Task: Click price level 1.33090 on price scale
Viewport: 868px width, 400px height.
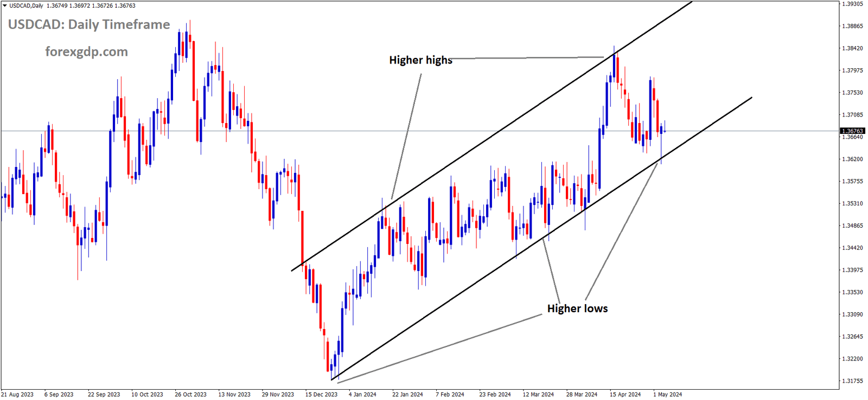Action: 852,314
